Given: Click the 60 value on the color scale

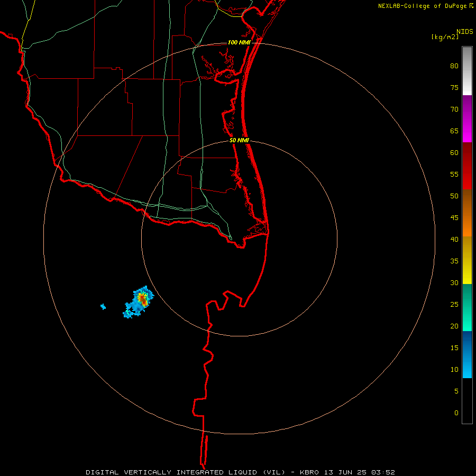Looking at the screenshot, I should (x=454, y=153).
